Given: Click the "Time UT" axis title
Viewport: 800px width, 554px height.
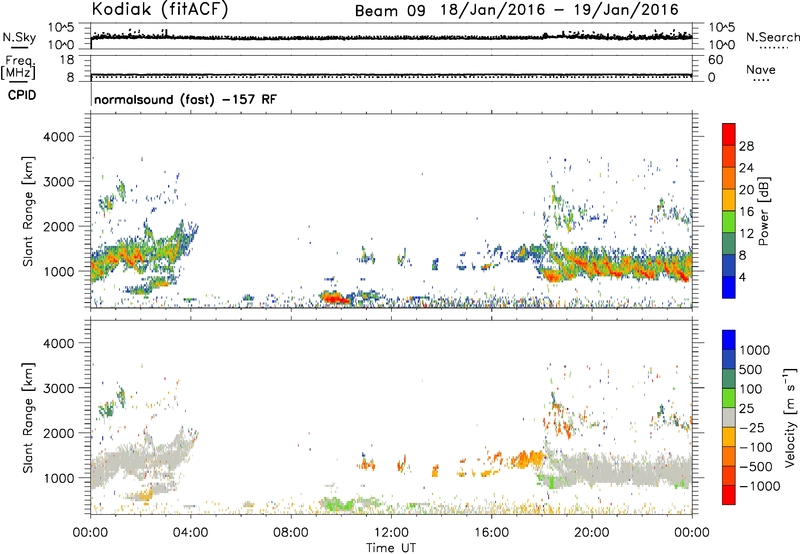Looking at the screenshot, I should (391, 547).
